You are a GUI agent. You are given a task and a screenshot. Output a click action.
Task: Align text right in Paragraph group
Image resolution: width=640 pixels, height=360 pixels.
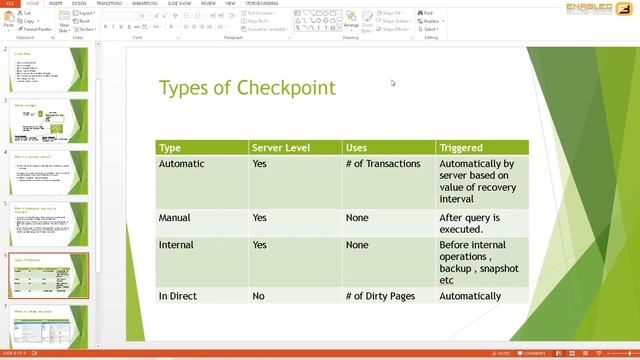(x=202, y=27)
